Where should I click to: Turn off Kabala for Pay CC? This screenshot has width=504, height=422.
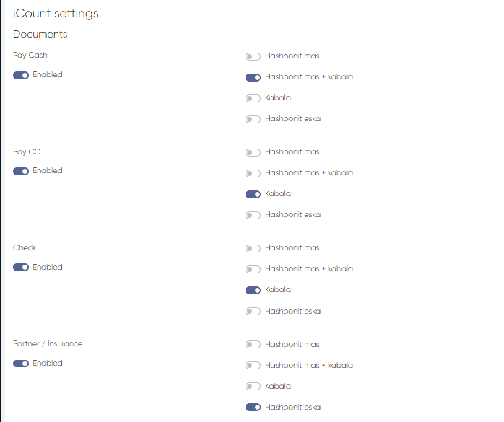tap(253, 194)
